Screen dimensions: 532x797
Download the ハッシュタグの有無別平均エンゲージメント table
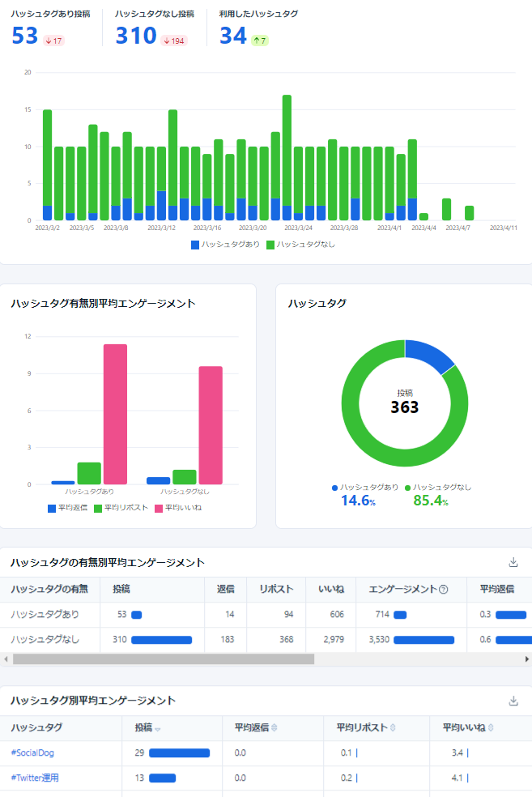click(x=513, y=562)
